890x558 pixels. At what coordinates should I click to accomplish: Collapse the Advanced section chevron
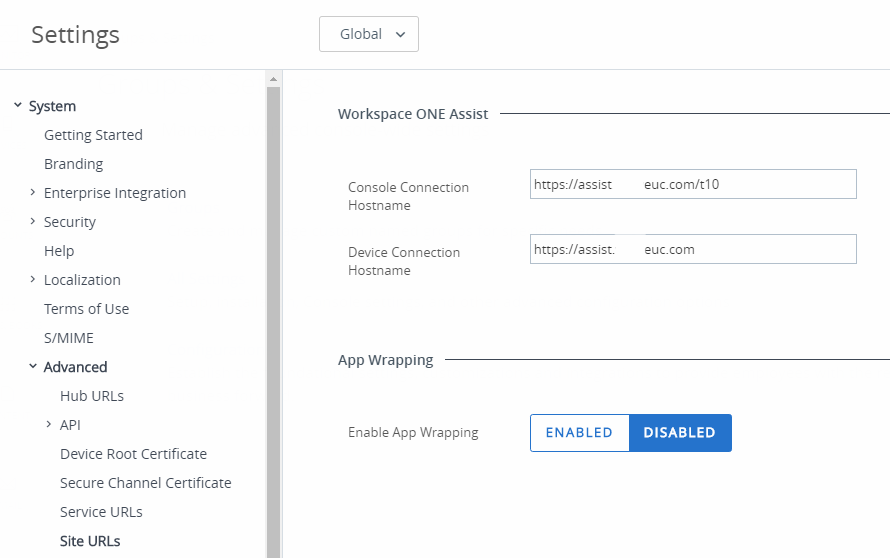[33, 367]
